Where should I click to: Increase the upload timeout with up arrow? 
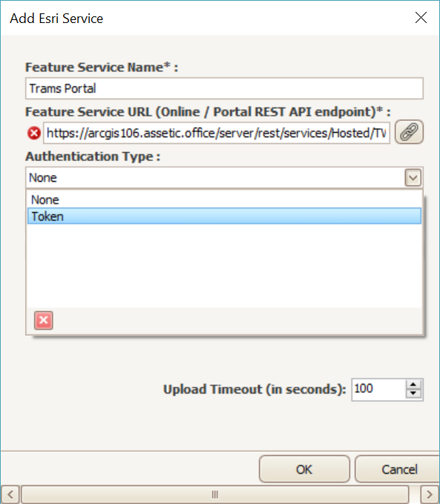413,385
